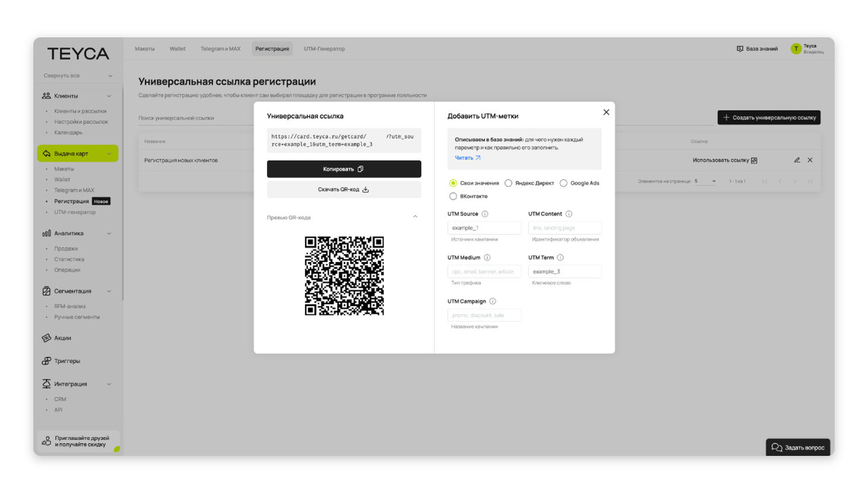The image size is (868, 494).
Task: Click the Сегментация icon in sidebar
Action: click(x=46, y=291)
